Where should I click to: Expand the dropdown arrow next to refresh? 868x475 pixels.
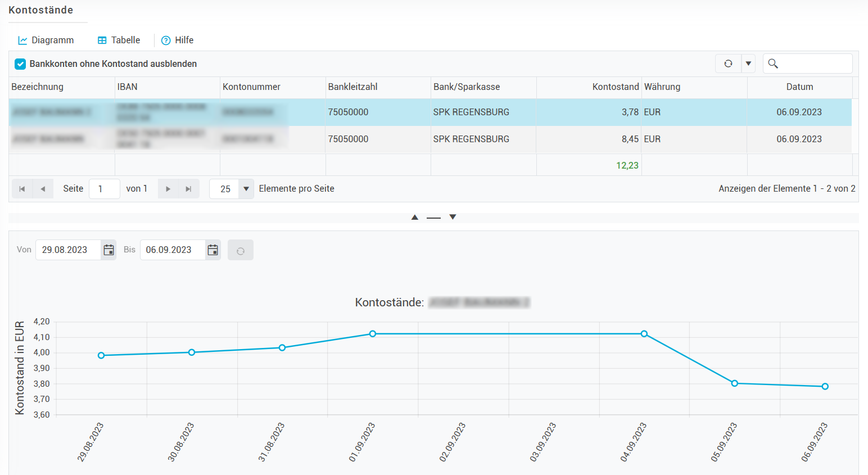pyautogui.click(x=748, y=64)
